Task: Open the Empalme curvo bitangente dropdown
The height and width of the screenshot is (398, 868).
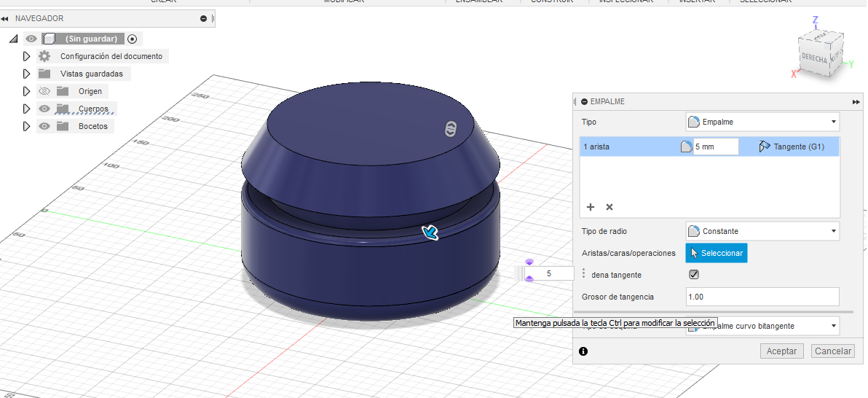Action: (x=762, y=326)
